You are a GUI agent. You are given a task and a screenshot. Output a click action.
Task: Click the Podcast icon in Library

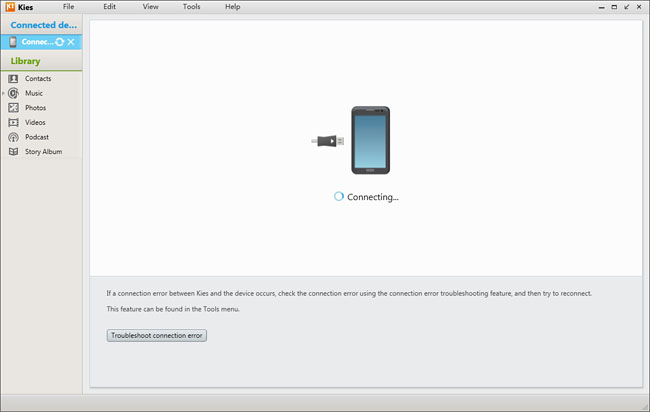pyautogui.click(x=13, y=137)
